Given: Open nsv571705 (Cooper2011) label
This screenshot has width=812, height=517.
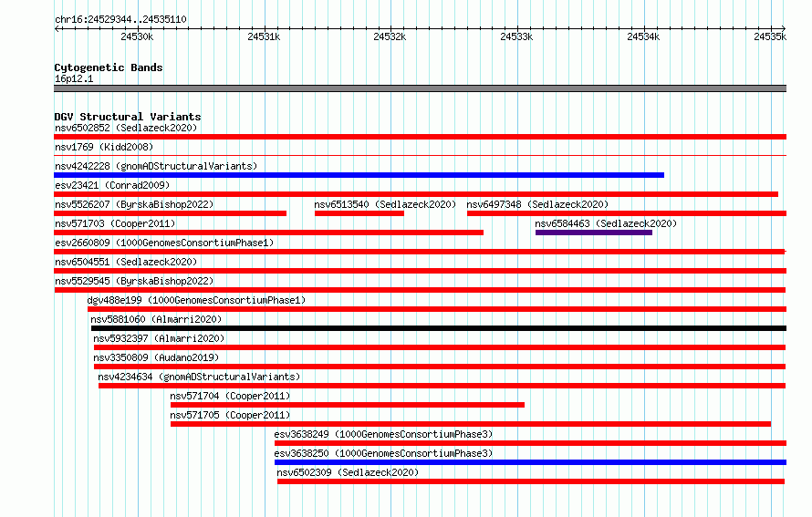Looking at the screenshot, I should [230, 415].
